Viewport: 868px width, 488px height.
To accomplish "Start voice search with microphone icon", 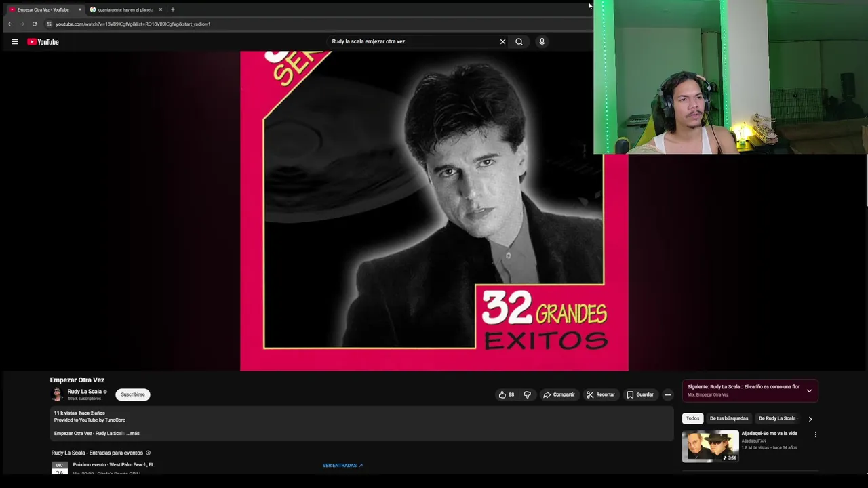I will pos(542,42).
